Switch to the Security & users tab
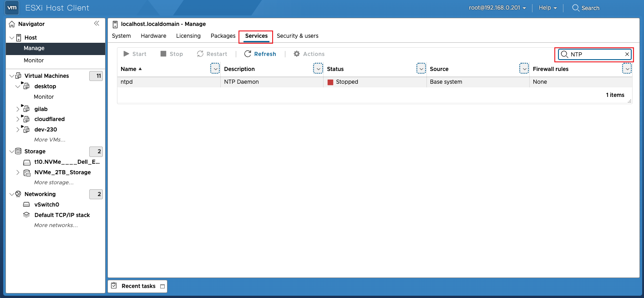 point(298,36)
